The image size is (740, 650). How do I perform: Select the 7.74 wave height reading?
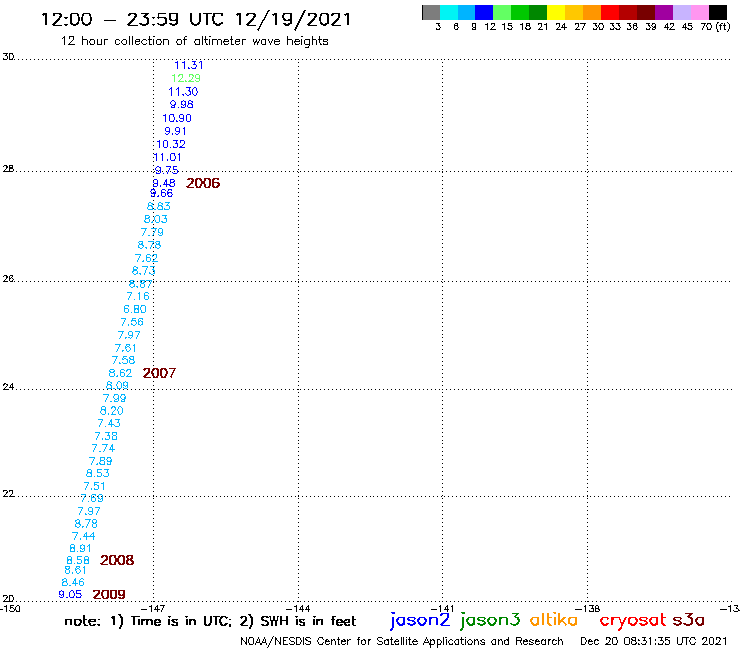click(x=103, y=448)
